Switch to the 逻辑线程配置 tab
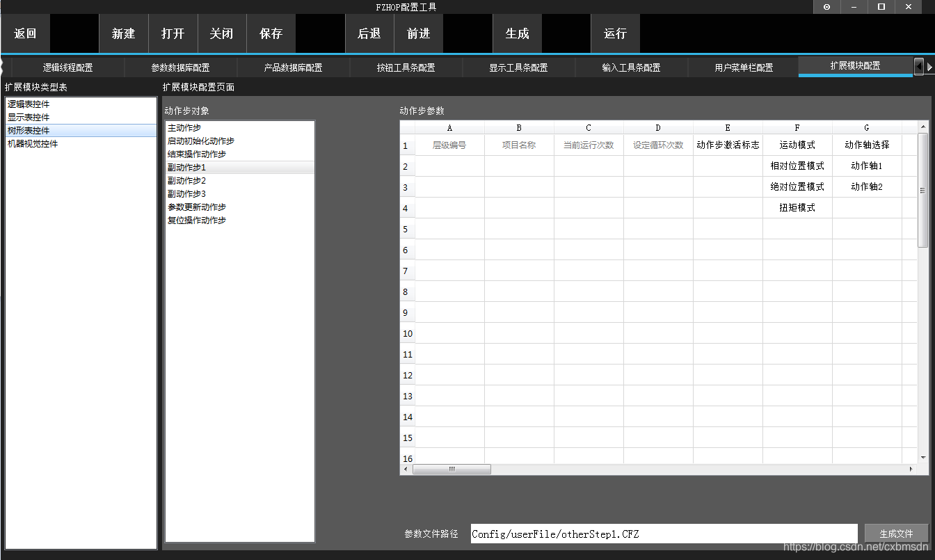The height and width of the screenshot is (560, 935). point(67,67)
